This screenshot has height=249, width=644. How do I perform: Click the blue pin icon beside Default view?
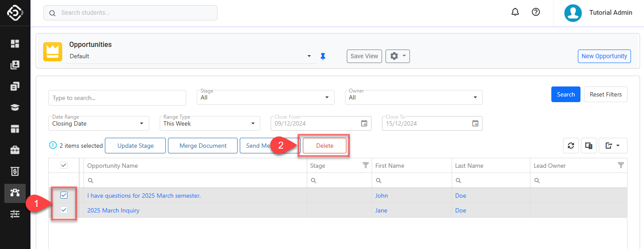[x=323, y=56]
